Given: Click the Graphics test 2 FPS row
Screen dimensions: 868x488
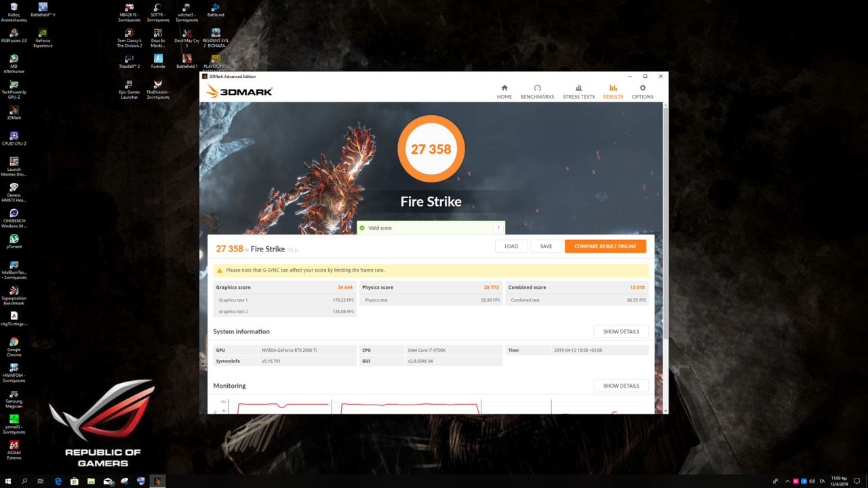Looking at the screenshot, I should coord(285,312).
